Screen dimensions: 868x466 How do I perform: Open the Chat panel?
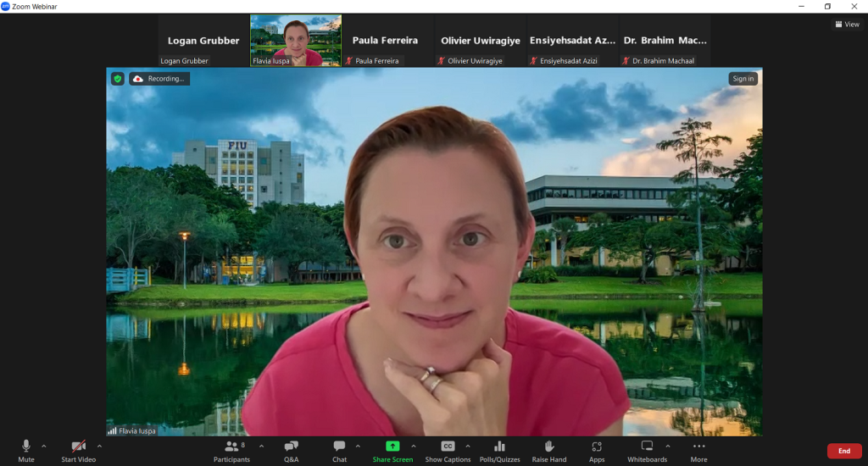click(339, 450)
